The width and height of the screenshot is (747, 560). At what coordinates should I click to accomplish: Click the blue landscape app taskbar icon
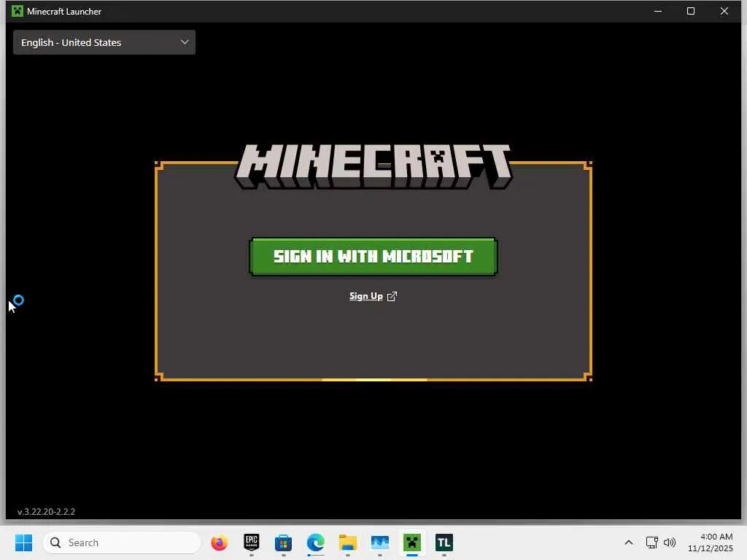tap(379, 542)
